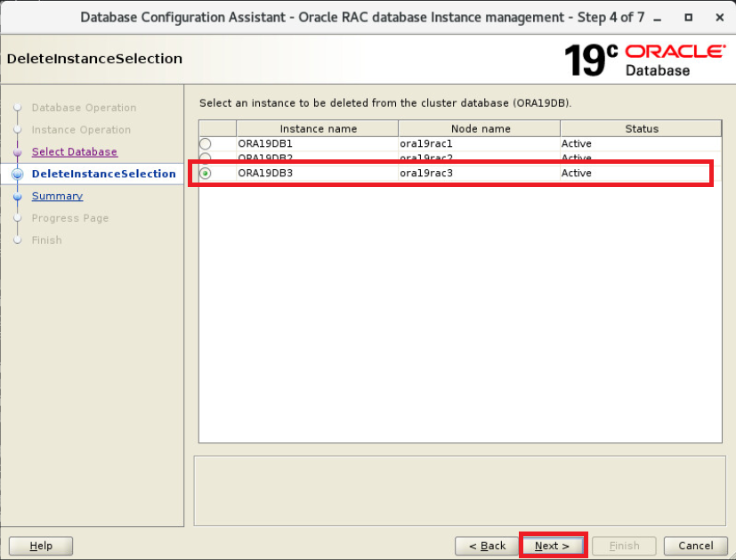The height and width of the screenshot is (560, 736).
Task: Click the ORA19DB3 instance name cell
Action: click(318, 174)
